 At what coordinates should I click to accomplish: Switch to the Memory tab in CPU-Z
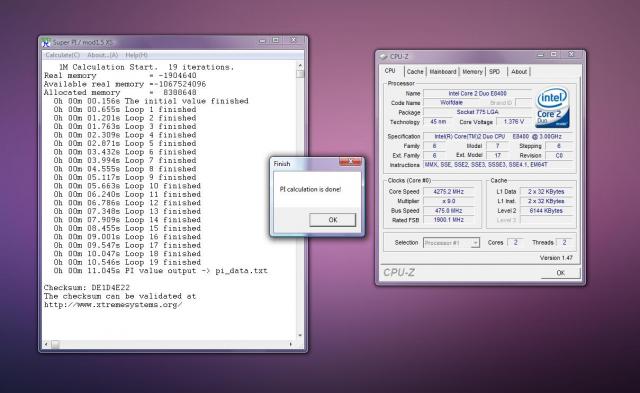[x=472, y=71]
